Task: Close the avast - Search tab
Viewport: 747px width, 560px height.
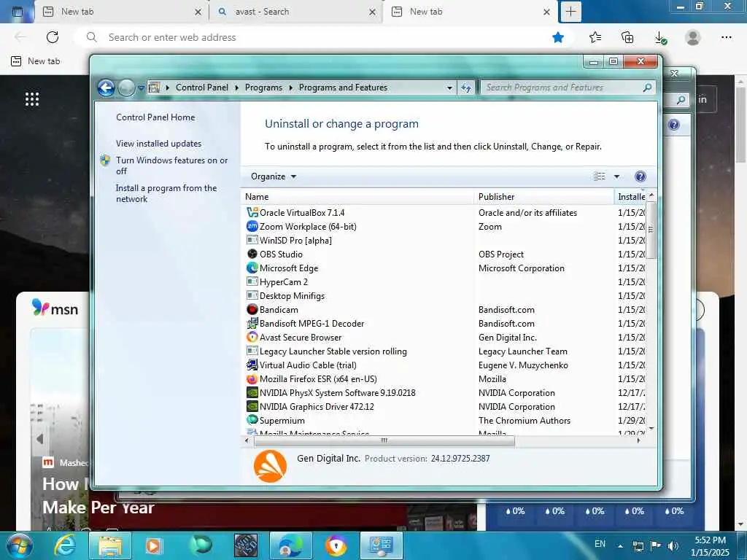Action: 372,12
